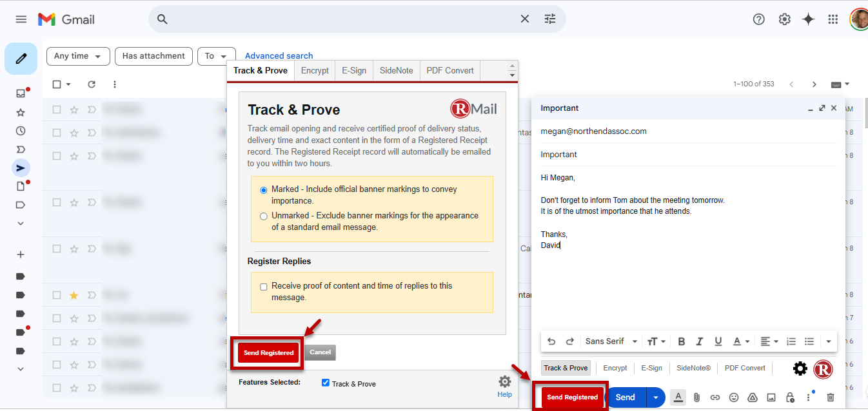
Task: Insert photo icon in compose
Action: 771,397
